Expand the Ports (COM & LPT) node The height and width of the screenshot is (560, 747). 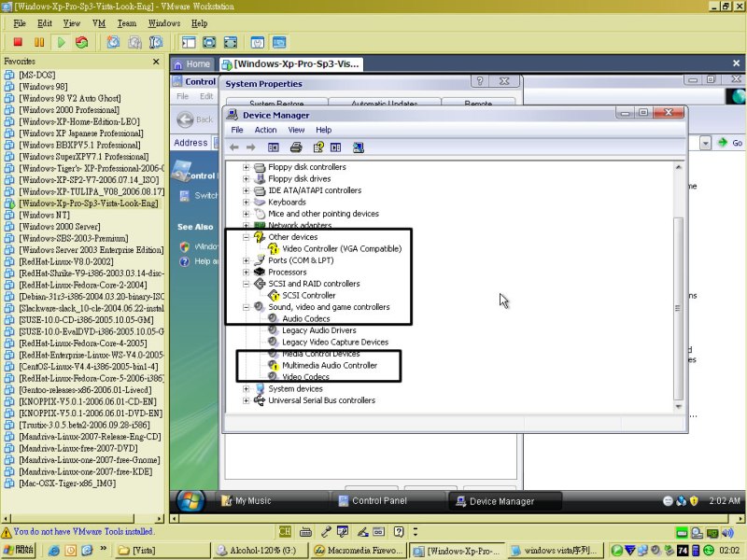246,260
